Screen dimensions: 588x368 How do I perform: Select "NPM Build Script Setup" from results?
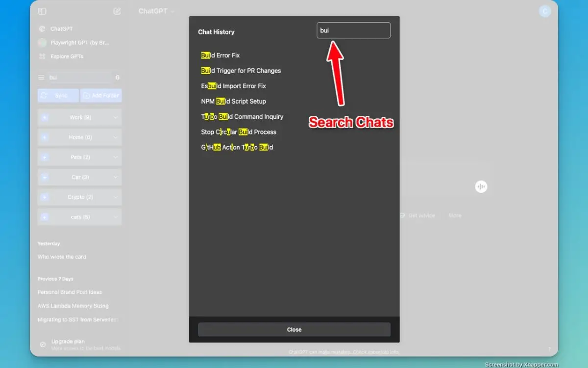233,102
